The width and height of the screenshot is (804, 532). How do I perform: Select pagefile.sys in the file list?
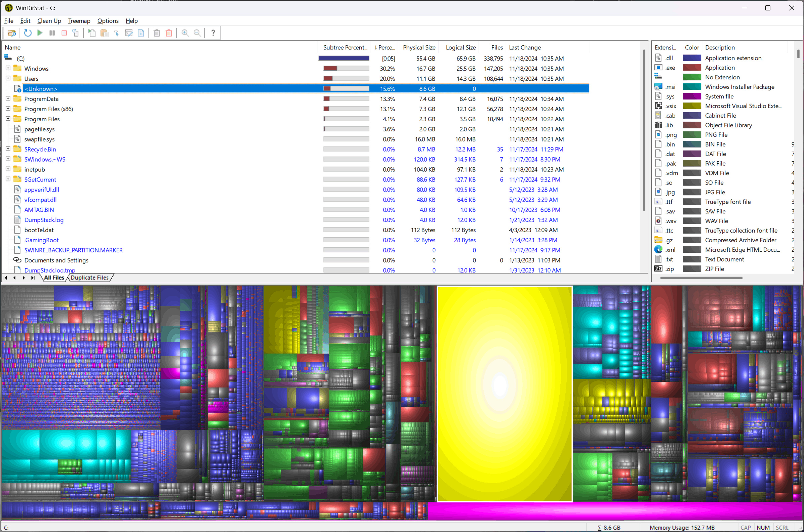click(39, 129)
